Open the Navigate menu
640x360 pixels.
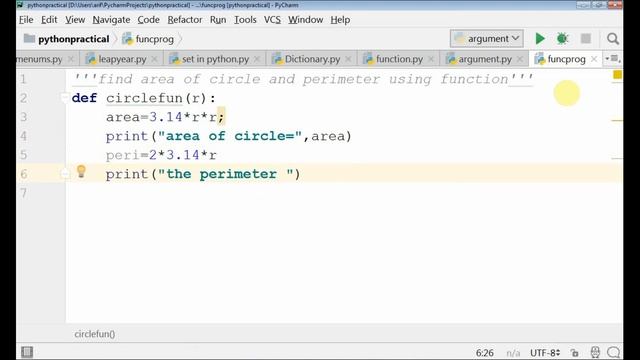(x=111, y=20)
